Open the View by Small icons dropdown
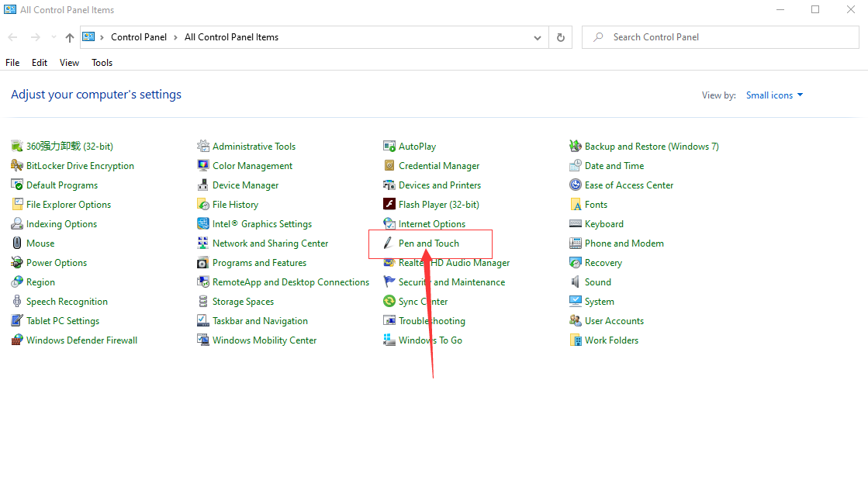The height and width of the screenshot is (487, 868). (774, 95)
